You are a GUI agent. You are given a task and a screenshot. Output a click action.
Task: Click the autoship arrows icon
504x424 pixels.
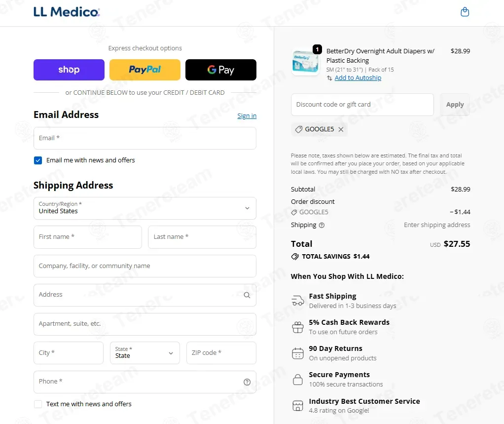click(x=329, y=78)
